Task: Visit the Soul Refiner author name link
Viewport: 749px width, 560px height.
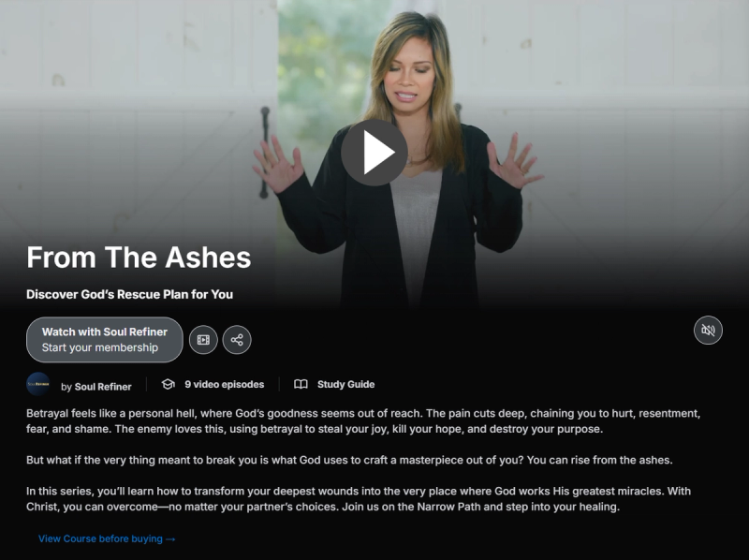Action: tap(103, 387)
